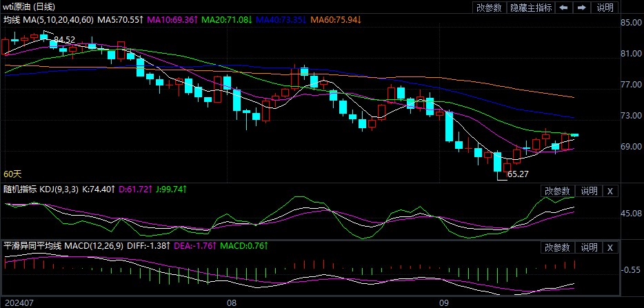The image size is (644, 308).
Task: Select the 随机指标 KDJ(9,3,3) indicator label
Action: click(41, 188)
